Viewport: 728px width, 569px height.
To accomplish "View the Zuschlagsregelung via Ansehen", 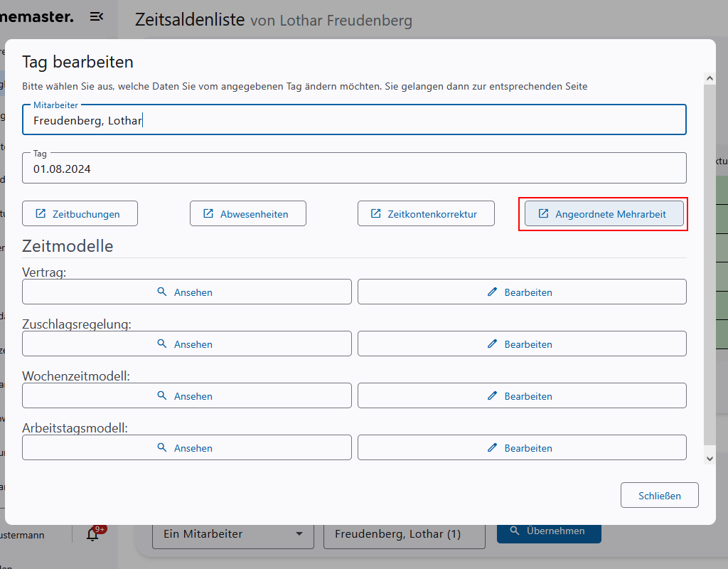I will [x=186, y=344].
